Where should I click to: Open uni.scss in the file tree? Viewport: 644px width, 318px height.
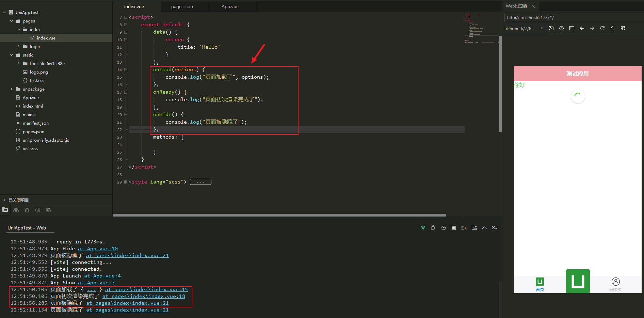pyautogui.click(x=30, y=148)
